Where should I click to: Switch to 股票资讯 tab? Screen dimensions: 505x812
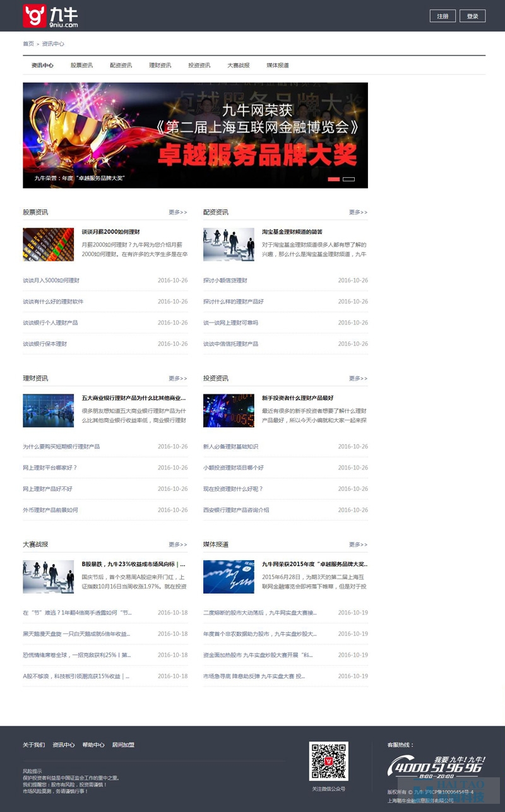coord(81,66)
